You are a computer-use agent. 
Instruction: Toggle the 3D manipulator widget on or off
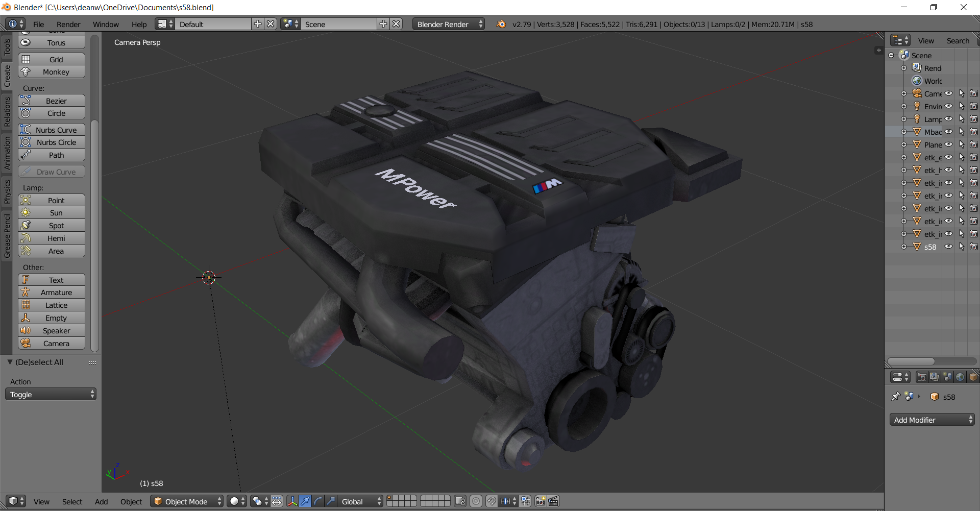[x=292, y=501]
